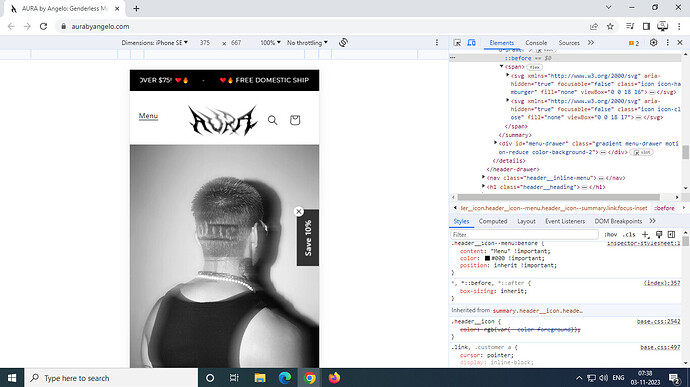The image size is (690, 387).
Task: Open the Layout tab
Action: [526, 221]
